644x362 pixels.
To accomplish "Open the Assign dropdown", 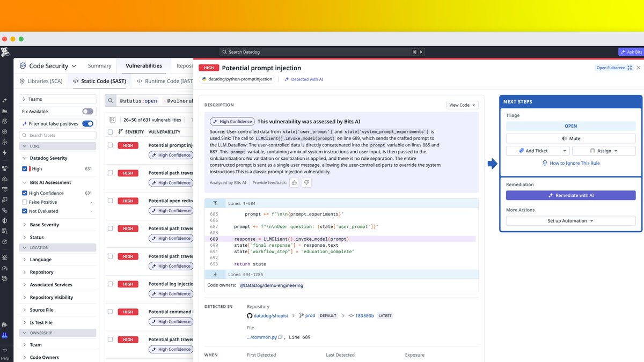I will point(604,151).
